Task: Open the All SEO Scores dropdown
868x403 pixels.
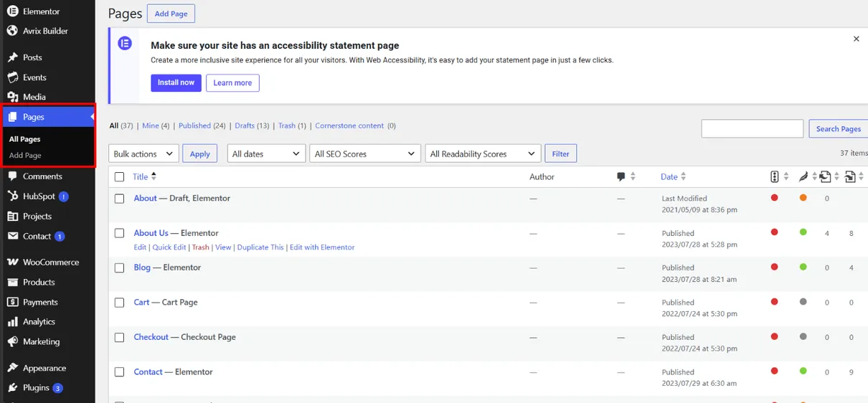Action: (x=365, y=153)
